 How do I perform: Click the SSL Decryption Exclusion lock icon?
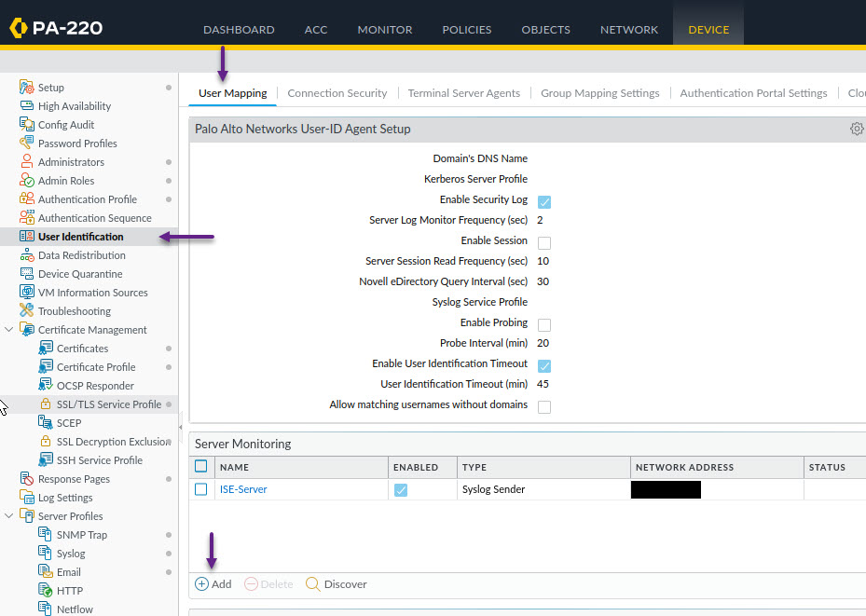pyautogui.click(x=46, y=441)
